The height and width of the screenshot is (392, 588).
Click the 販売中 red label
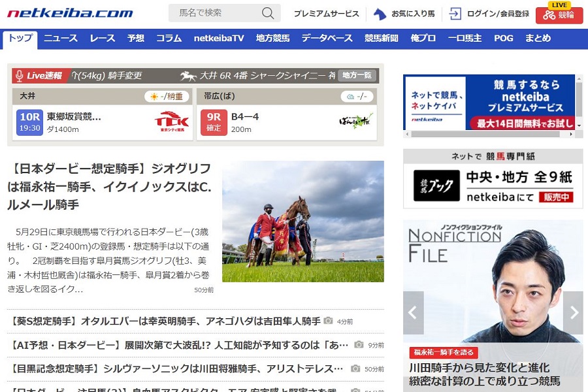point(556,197)
